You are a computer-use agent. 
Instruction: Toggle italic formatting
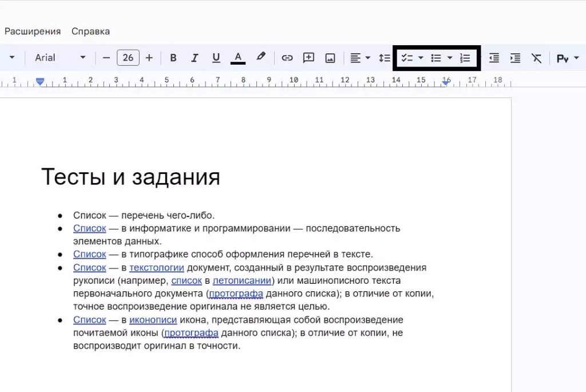coord(195,57)
